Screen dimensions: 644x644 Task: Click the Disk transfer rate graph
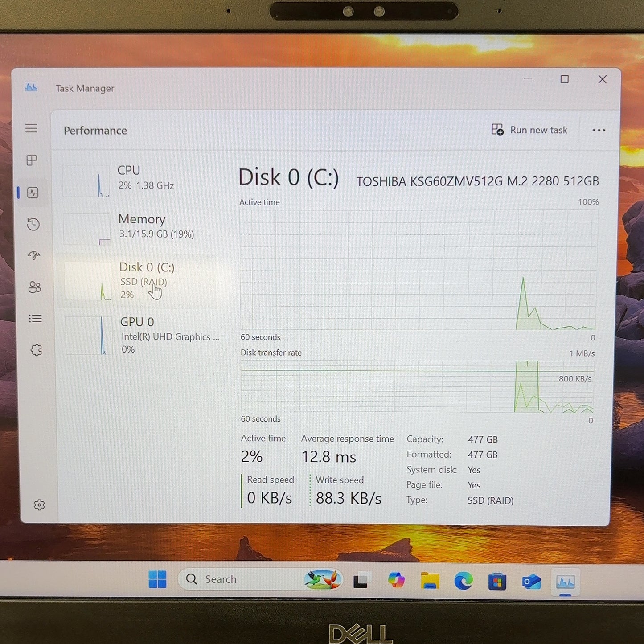point(417,386)
